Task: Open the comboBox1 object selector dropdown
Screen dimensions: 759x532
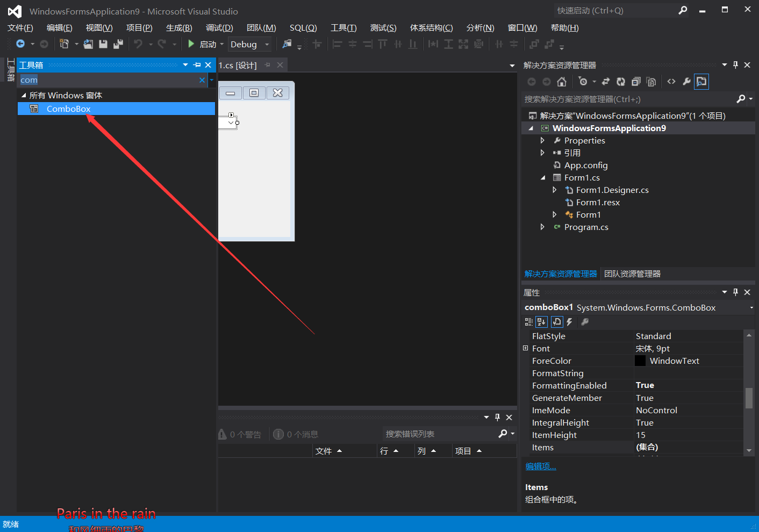Action: click(x=751, y=307)
